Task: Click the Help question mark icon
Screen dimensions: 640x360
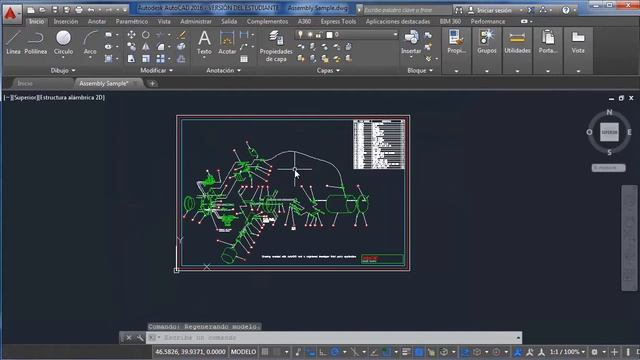Action: click(x=565, y=10)
